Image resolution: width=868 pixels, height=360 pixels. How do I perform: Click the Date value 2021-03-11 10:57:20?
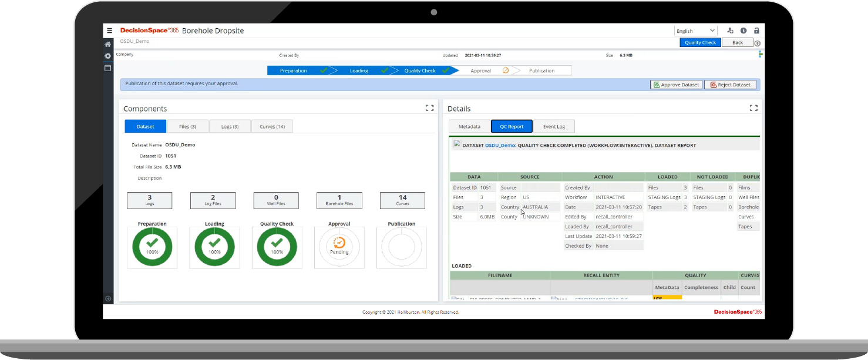tap(619, 207)
